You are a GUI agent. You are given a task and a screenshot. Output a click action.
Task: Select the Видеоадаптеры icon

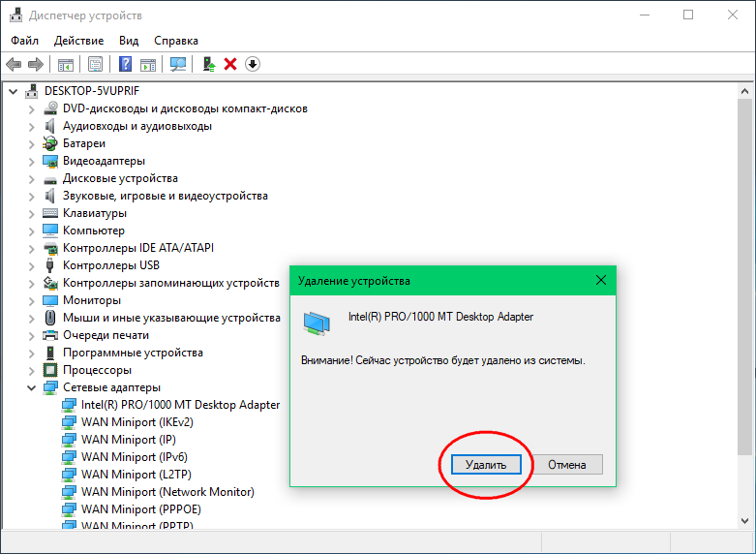50,161
